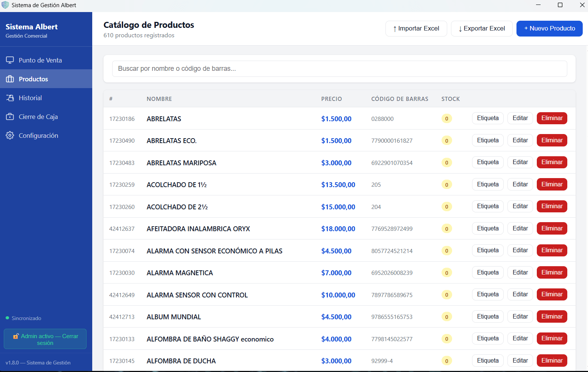Screen dimensions: 588x372
Task: Click Exportar Excel button
Action: click(x=481, y=29)
